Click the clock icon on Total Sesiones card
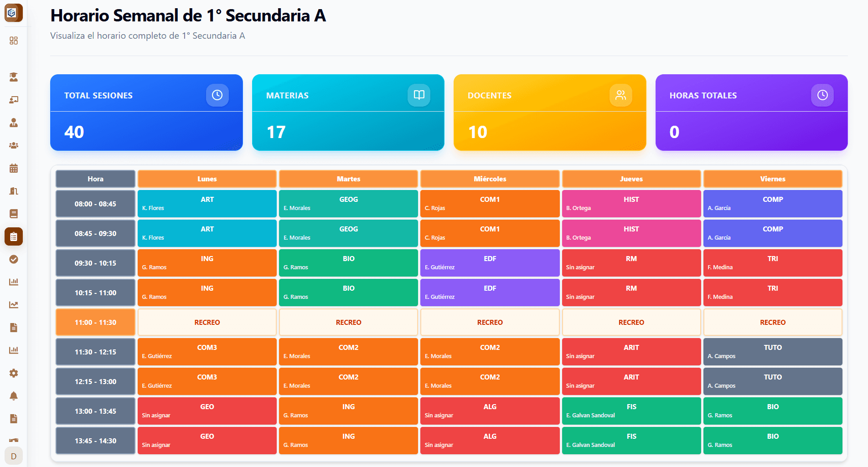 pyautogui.click(x=217, y=95)
